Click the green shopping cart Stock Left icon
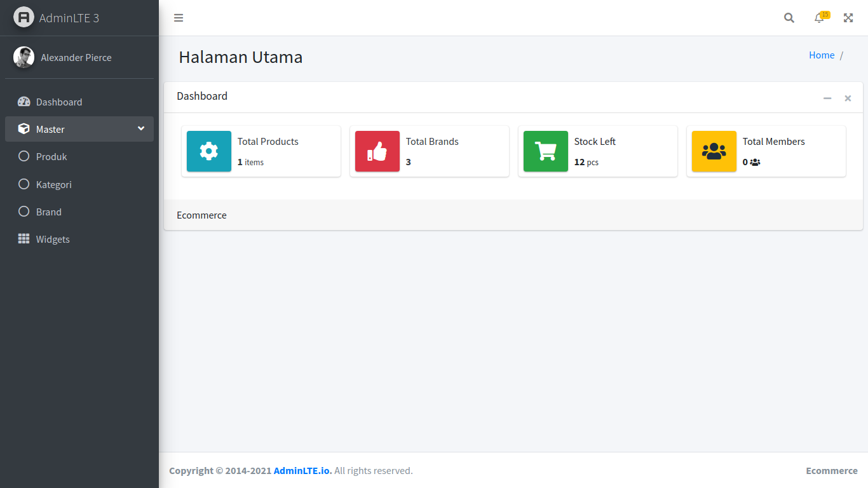 coord(546,151)
